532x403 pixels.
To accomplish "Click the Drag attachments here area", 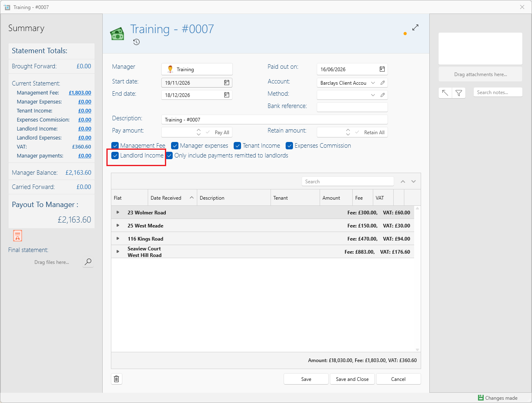I will (x=480, y=74).
